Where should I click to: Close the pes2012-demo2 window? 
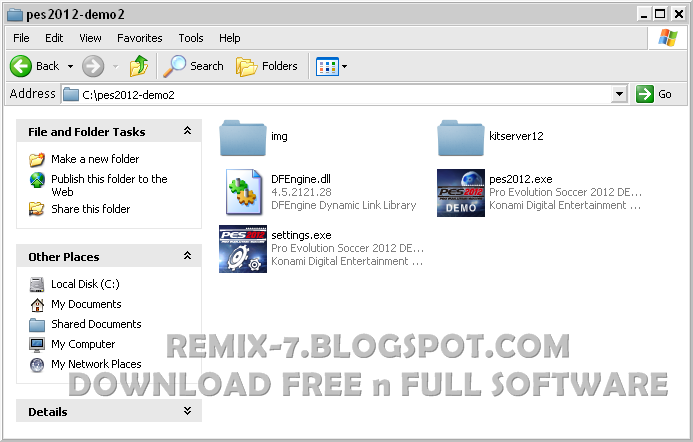pos(678,15)
